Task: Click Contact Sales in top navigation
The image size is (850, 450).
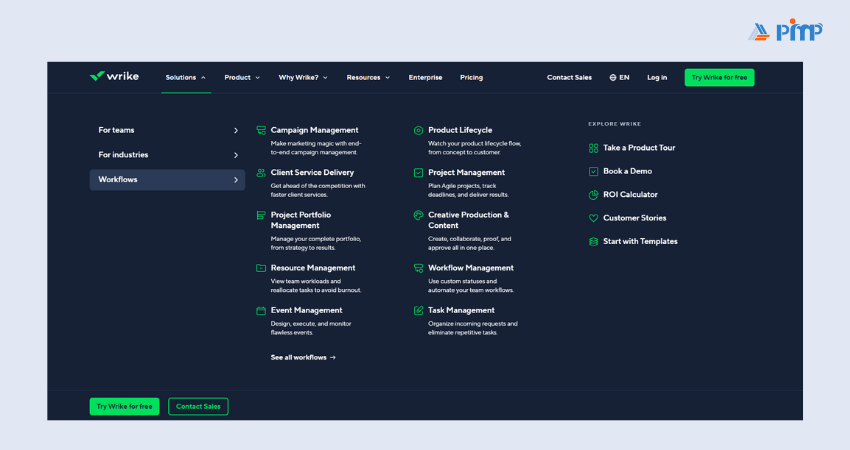Action: [569, 78]
